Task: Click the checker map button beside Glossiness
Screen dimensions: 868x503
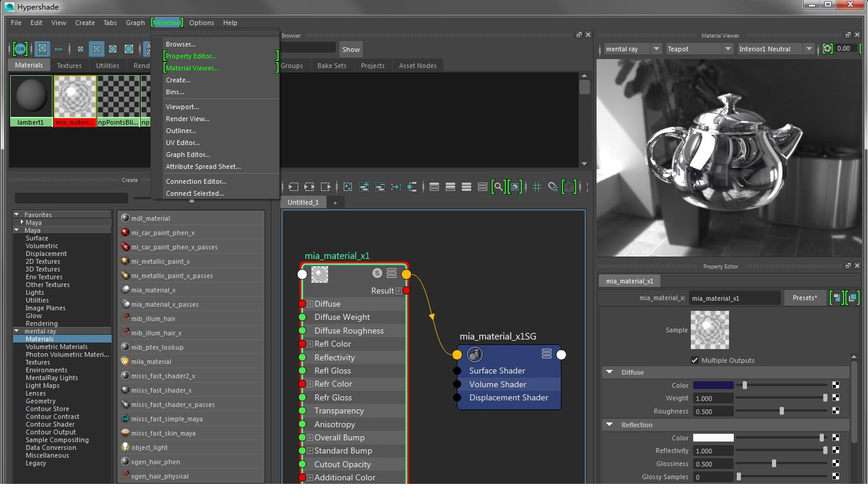Action: pyautogui.click(x=836, y=464)
